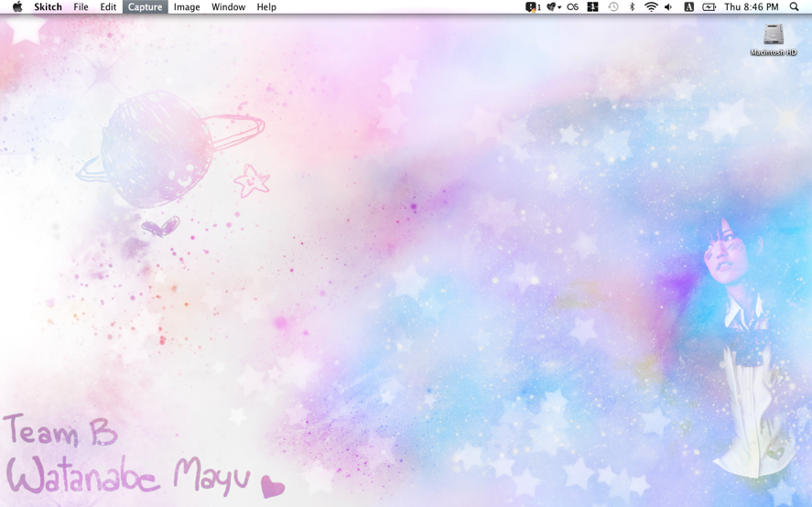Open the battery status menu
Viewport: 812px width, 507px height.
pos(709,6)
